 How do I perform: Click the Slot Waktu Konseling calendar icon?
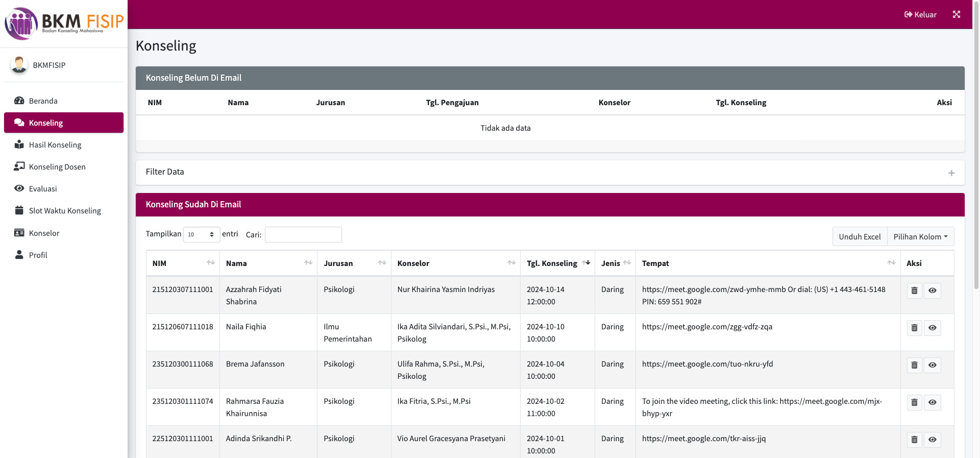(x=19, y=210)
